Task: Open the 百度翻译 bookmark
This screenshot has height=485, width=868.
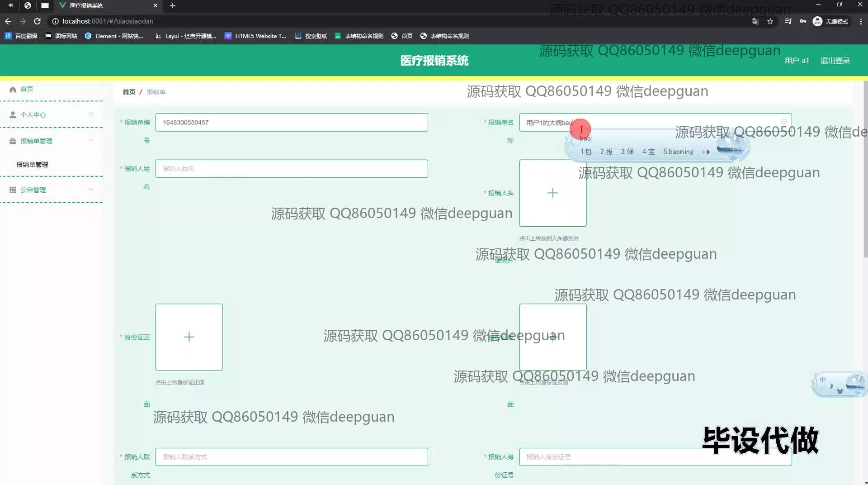Action: [x=21, y=36]
